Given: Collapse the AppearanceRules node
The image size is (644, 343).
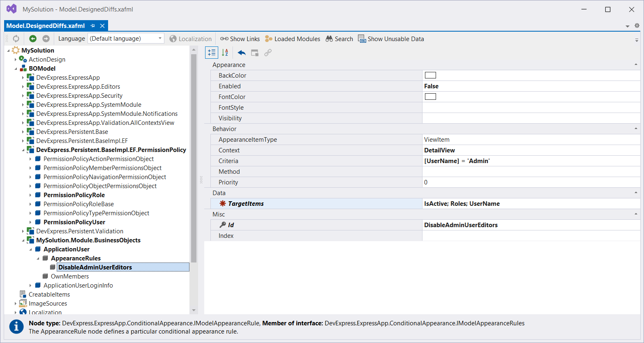Looking at the screenshot, I should click(x=38, y=258).
